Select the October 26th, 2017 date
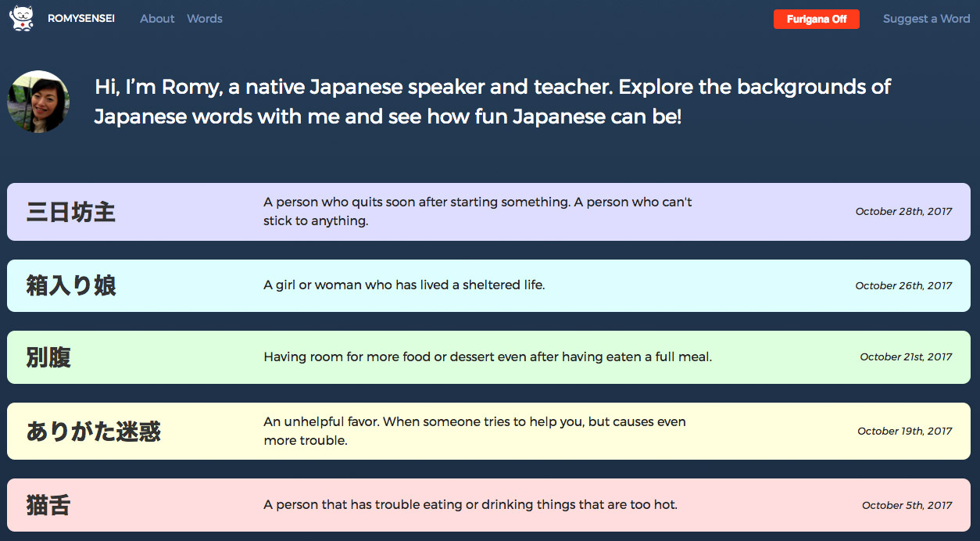This screenshot has height=541, width=980. pyautogui.click(x=903, y=285)
